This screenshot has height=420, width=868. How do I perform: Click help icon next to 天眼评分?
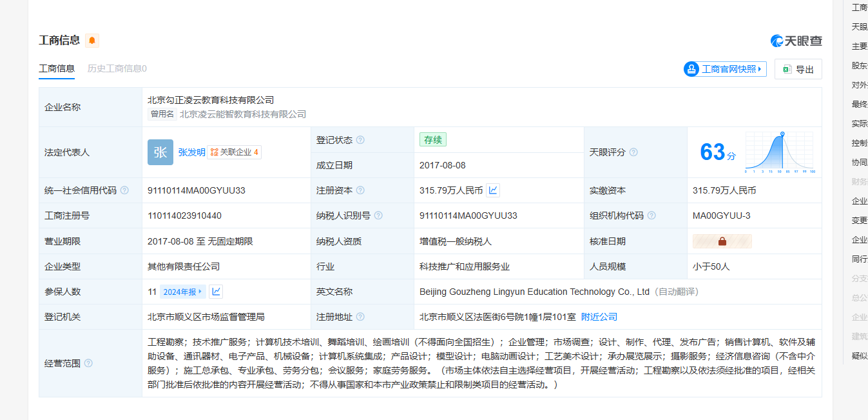(633, 152)
